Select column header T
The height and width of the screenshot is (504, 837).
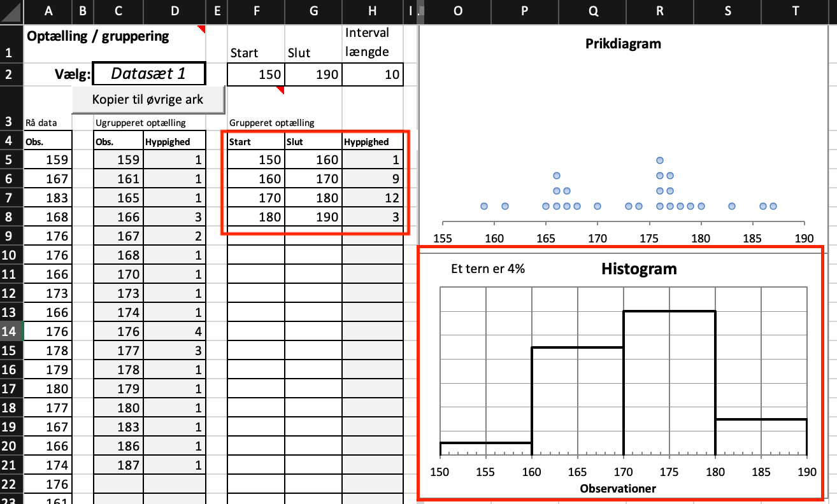click(794, 11)
